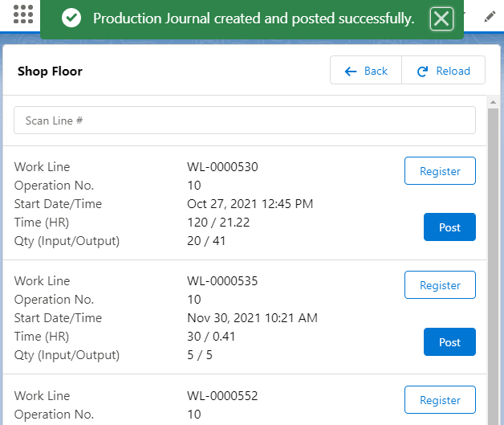Dismiss the success notification with X
The image size is (504, 425).
tap(441, 18)
